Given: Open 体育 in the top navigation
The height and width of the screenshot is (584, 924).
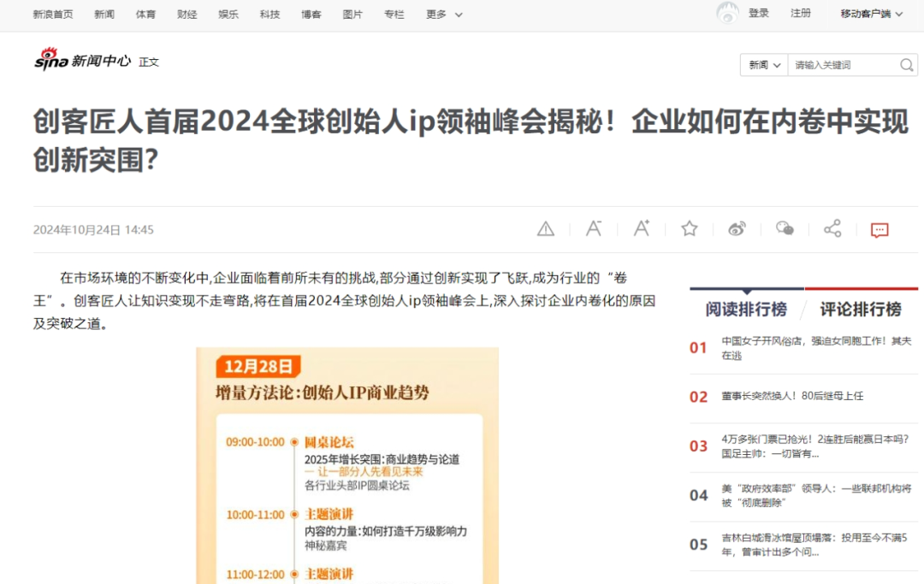Looking at the screenshot, I should [x=145, y=15].
